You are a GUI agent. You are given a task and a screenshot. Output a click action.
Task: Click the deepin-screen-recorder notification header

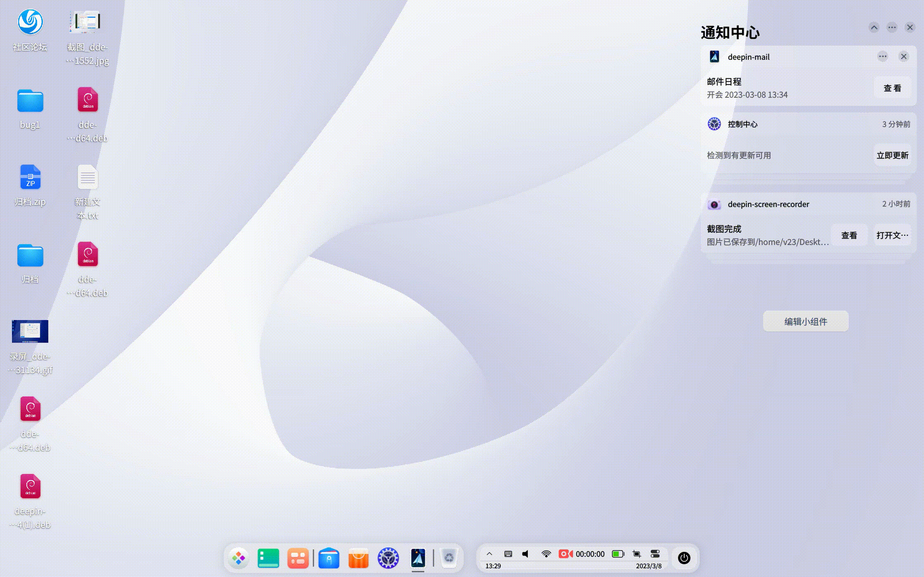click(808, 204)
